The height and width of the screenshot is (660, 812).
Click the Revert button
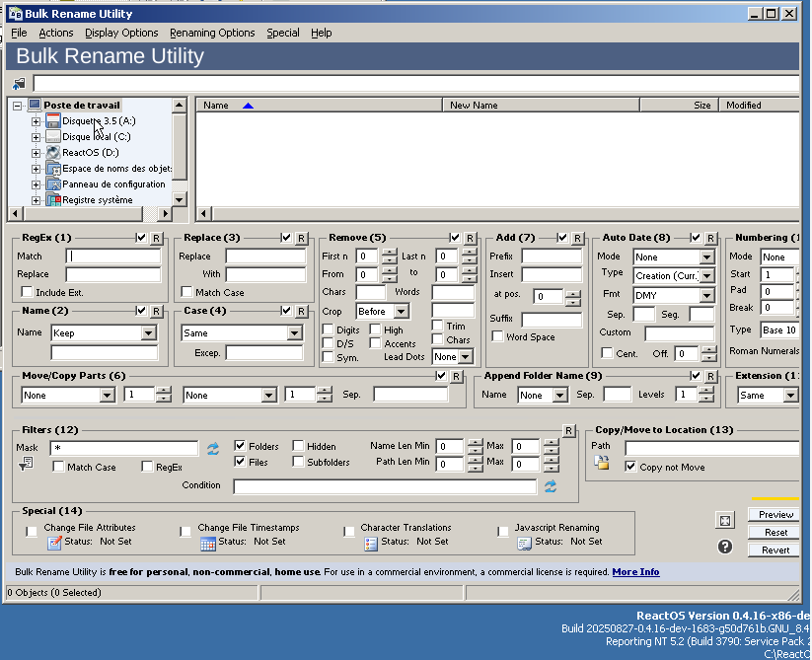click(775, 550)
